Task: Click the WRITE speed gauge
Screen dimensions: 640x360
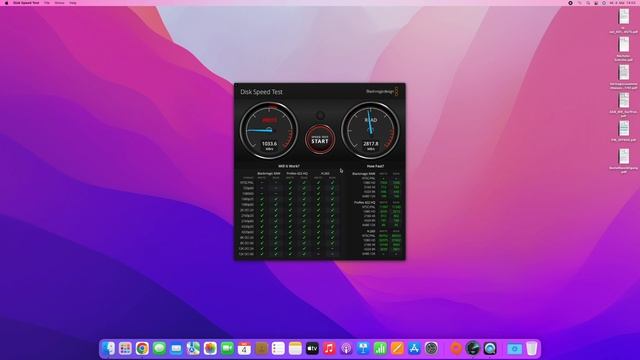Action: point(269,131)
